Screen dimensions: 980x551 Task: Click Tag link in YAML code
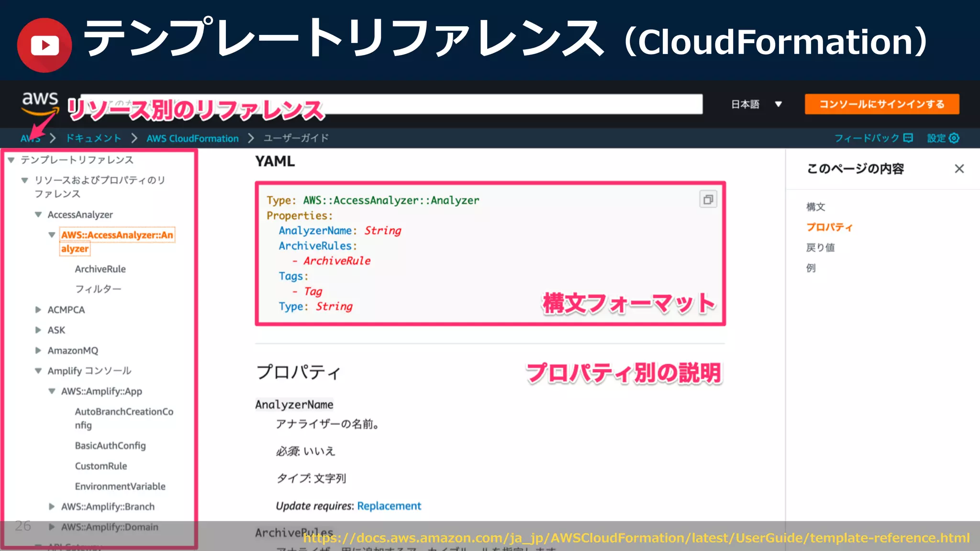click(x=313, y=291)
